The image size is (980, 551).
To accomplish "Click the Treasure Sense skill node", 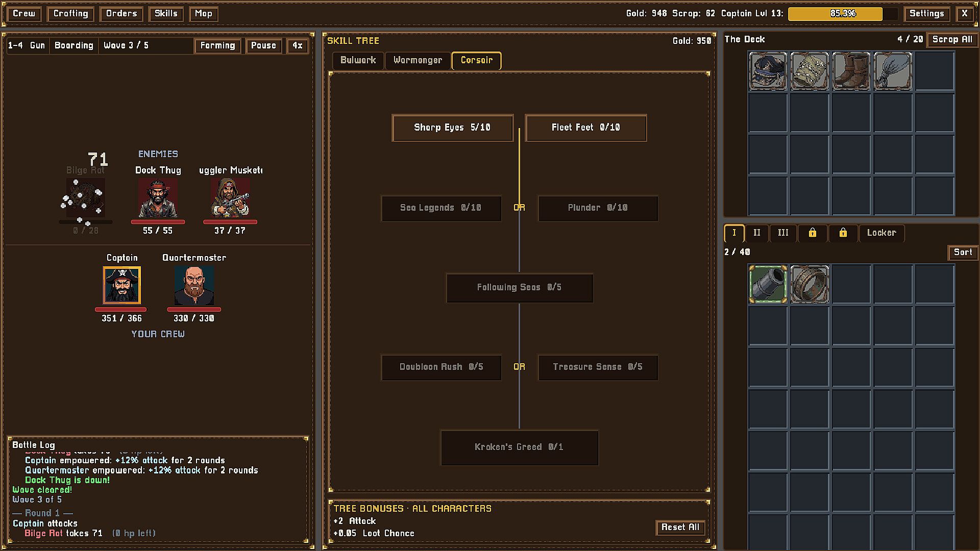I will (598, 367).
